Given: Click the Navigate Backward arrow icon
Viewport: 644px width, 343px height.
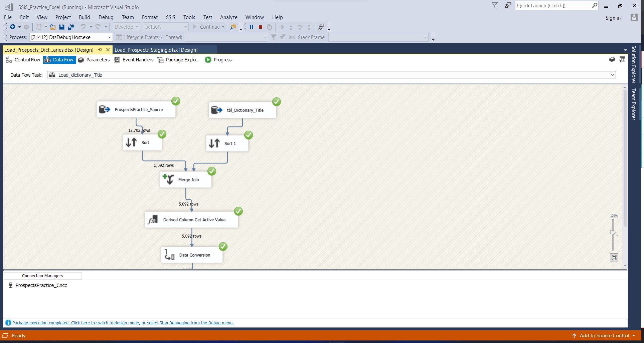Looking at the screenshot, I should point(13,27).
